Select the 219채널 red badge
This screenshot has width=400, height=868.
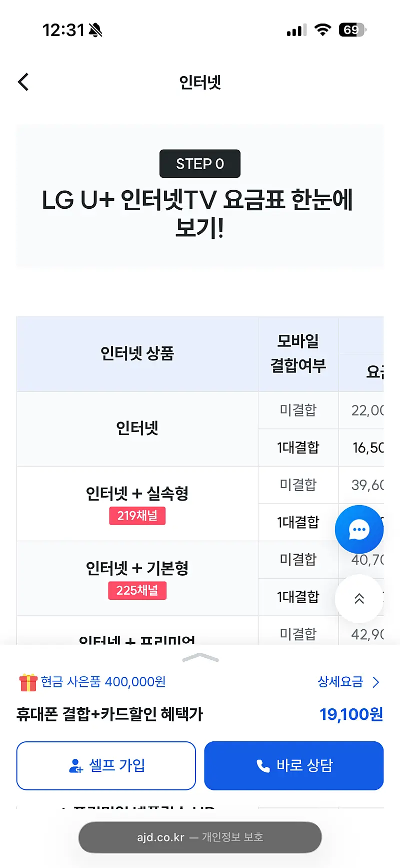tap(137, 516)
